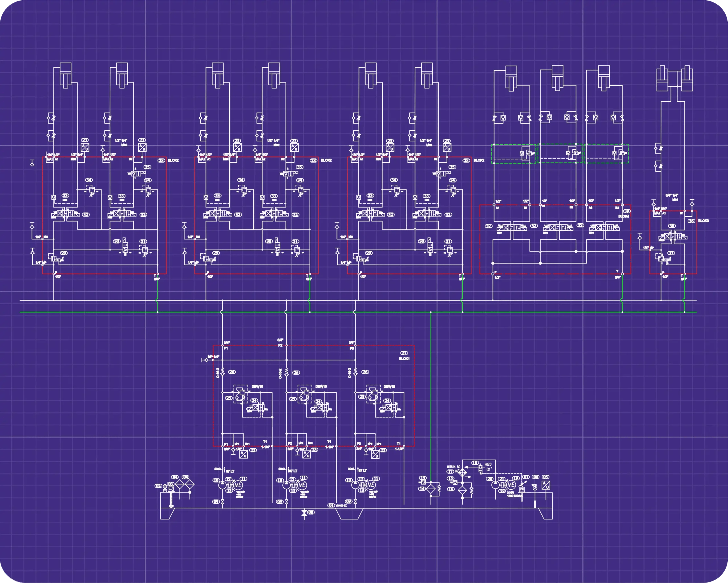The image size is (728, 583).
Task: Click the leftmost green dashed valve block
Action: pos(513,154)
